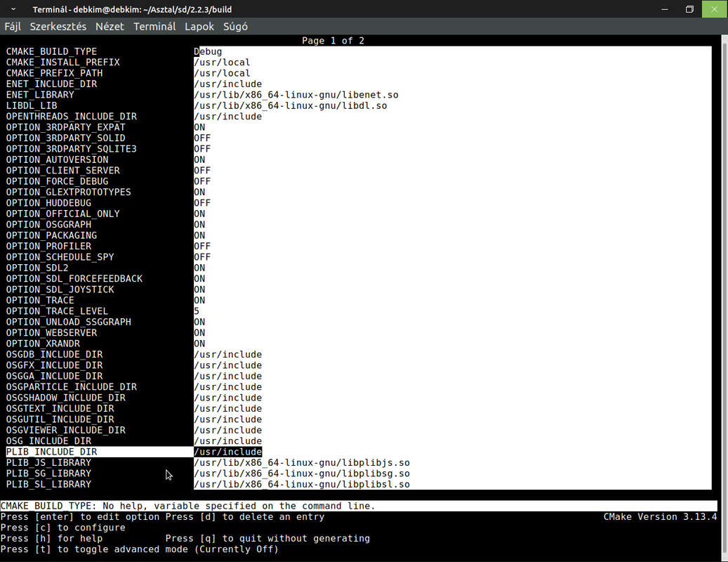Select OSGTEXT_INCLUDE_DIR variable
This screenshot has height=562, width=728.
click(60, 409)
